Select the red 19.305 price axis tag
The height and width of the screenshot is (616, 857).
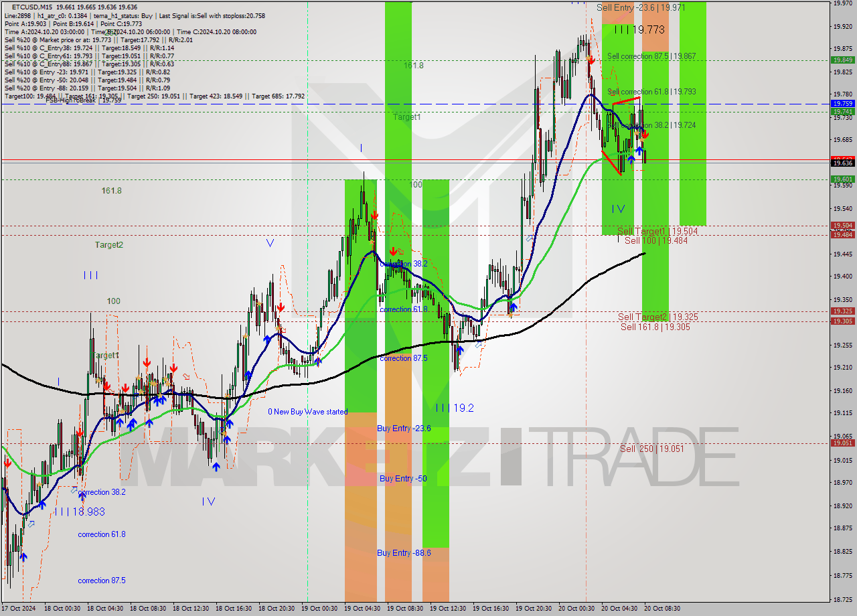click(x=842, y=321)
